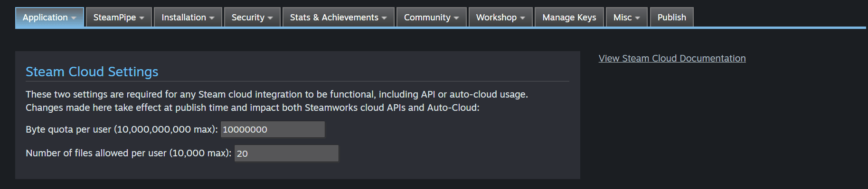Open the Application dropdown tab
The image size is (868, 189).
(49, 18)
